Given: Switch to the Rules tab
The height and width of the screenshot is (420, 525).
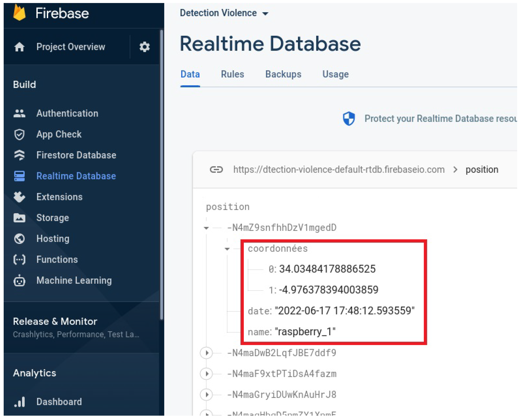Looking at the screenshot, I should [x=232, y=74].
